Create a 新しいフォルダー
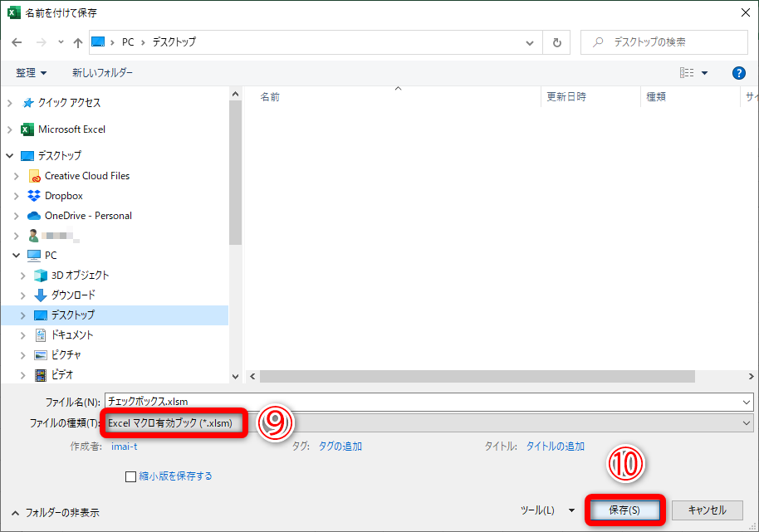 tap(103, 72)
